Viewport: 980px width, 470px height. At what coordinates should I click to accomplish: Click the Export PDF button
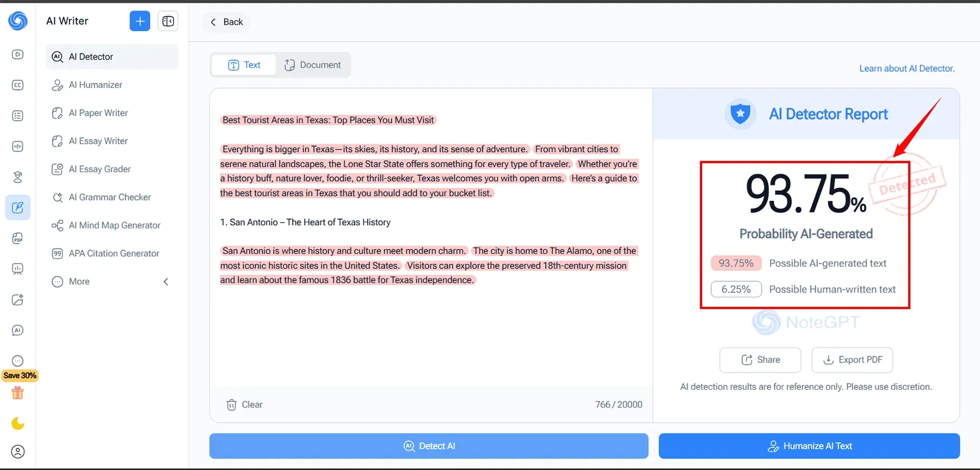point(852,360)
